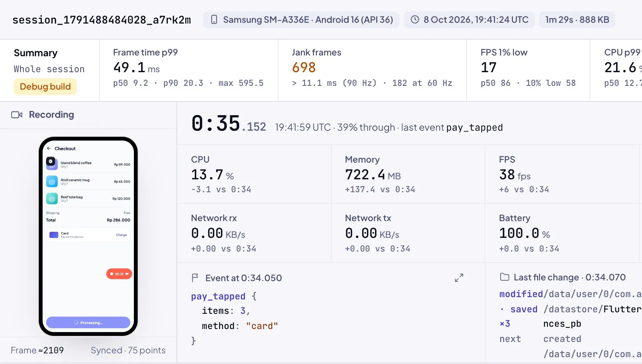Click the phone device icon in header

(214, 20)
